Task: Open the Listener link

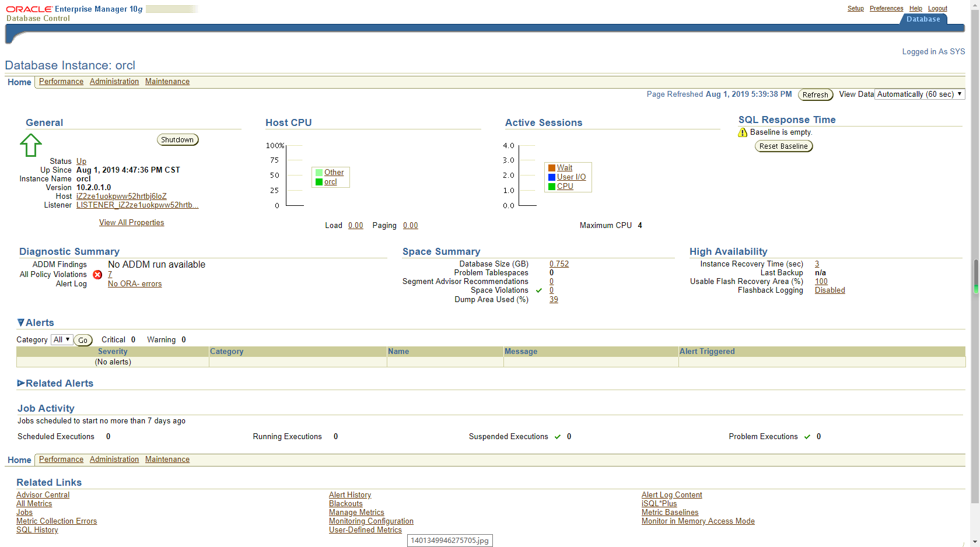Action: pos(137,205)
